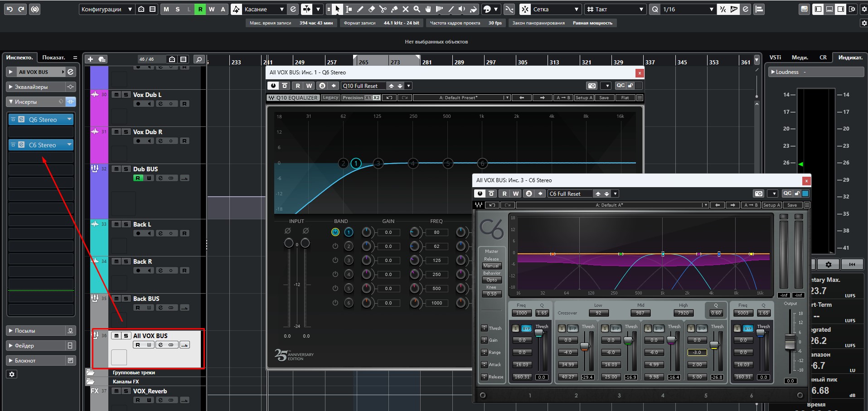
Task: Click Band 1 frequency field showing 80
Action: click(x=436, y=232)
